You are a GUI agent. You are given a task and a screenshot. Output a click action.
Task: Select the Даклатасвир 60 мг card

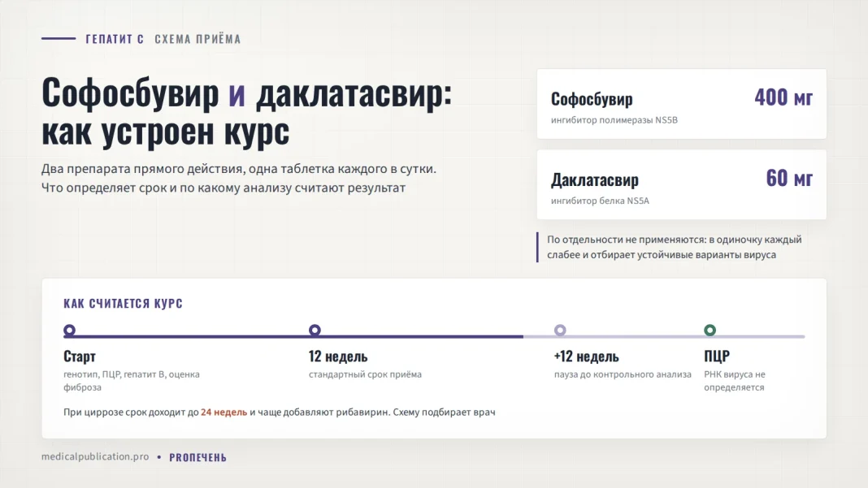681,185
